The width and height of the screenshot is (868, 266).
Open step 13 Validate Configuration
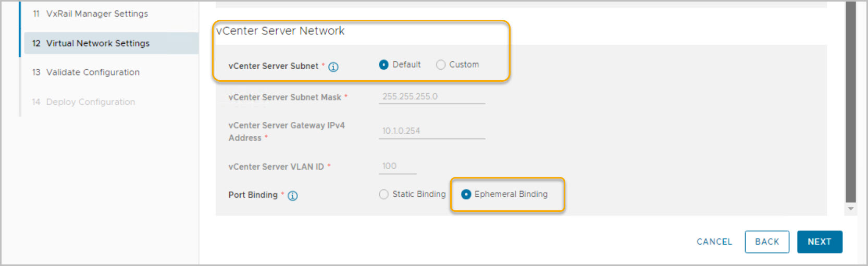click(93, 72)
